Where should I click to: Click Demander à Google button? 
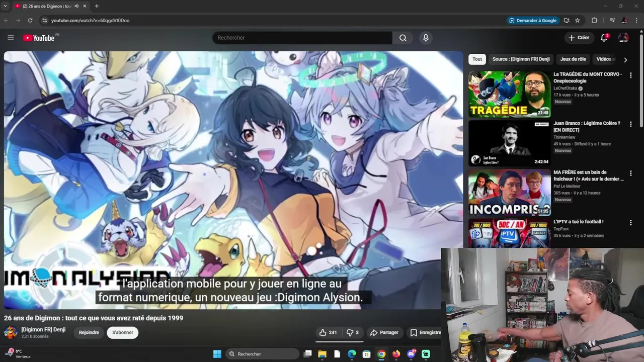click(532, 21)
